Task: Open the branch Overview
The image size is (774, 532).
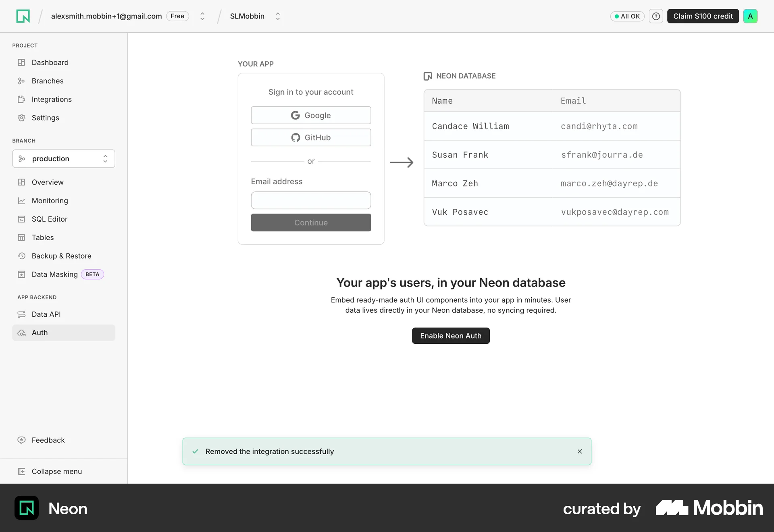Action: (x=64, y=182)
